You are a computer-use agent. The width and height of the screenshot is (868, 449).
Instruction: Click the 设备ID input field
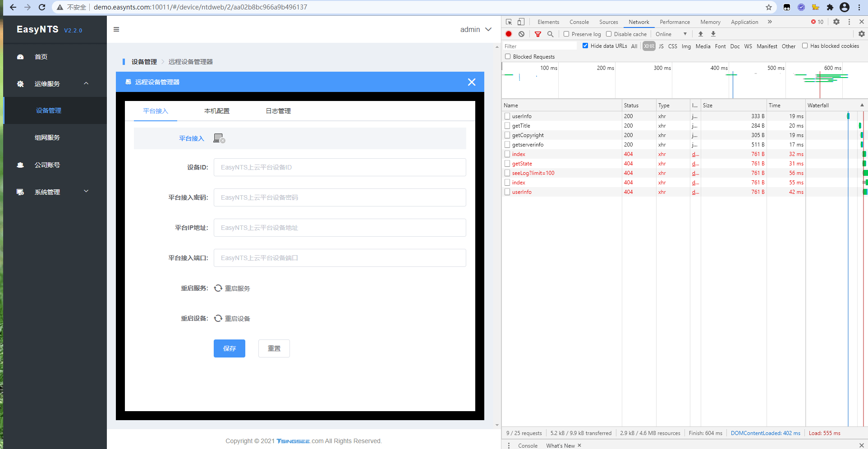[x=340, y=167]
